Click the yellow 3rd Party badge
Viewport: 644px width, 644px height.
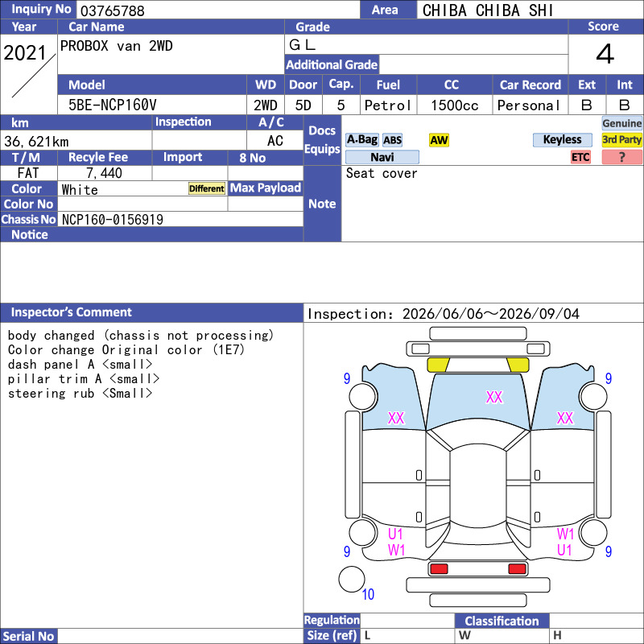(621, 140)
